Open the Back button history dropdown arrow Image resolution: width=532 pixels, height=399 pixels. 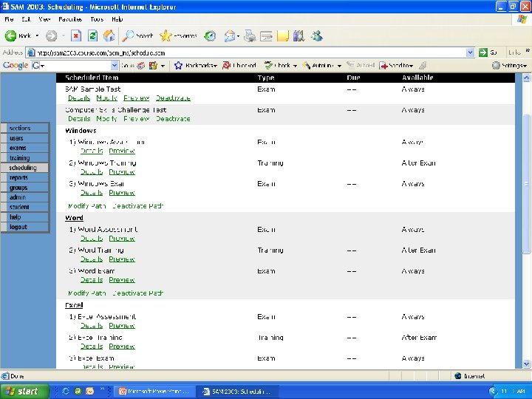[37, 35]
